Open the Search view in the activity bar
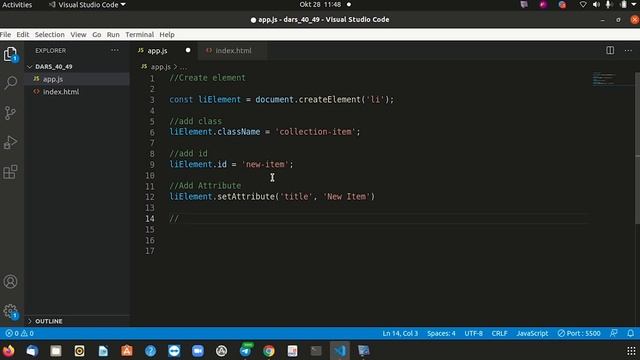The height and width of the screenshot is (360, 640). pyautogui.click(x=11, y=83)
